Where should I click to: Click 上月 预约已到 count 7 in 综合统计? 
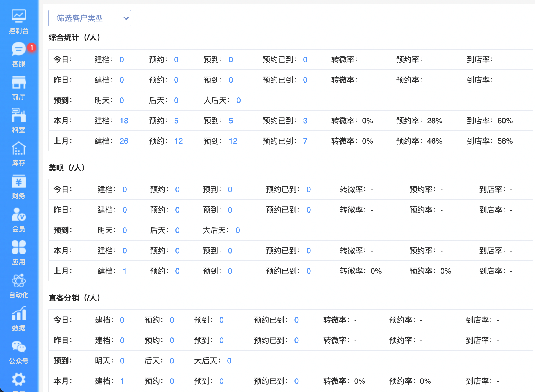pos(305,141)
